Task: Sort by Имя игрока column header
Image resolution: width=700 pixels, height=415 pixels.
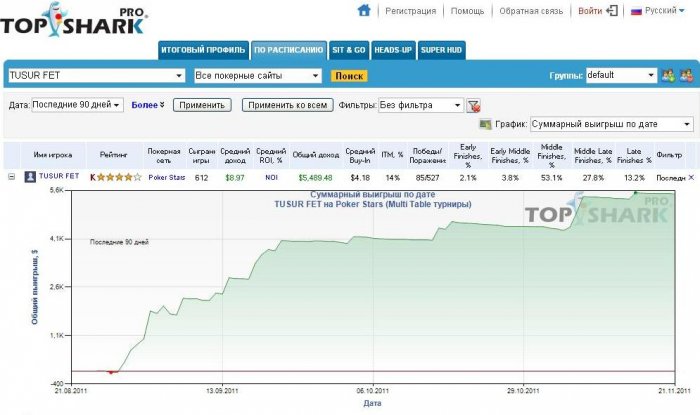Action: [53, 155]
